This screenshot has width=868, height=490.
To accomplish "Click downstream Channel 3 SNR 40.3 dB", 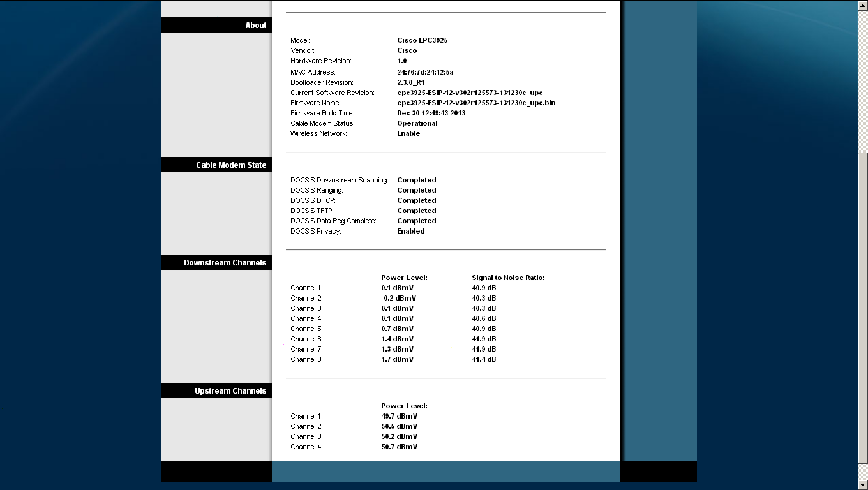I will click(484, 308).
